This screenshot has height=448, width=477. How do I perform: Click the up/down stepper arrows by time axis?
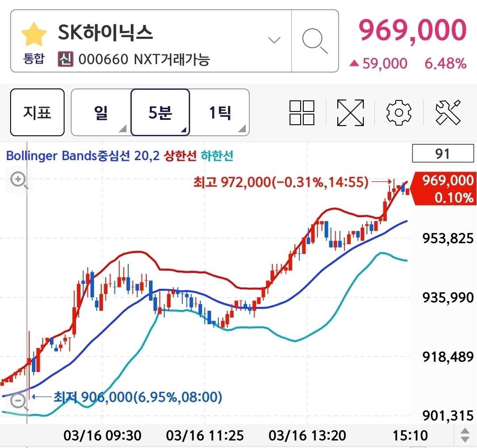click(465, 435)
